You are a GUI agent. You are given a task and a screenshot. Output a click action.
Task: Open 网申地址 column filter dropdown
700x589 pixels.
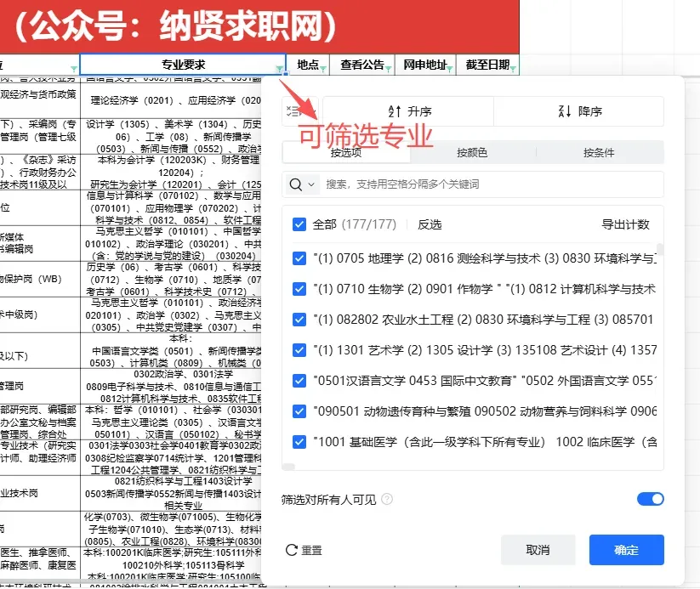450,69
